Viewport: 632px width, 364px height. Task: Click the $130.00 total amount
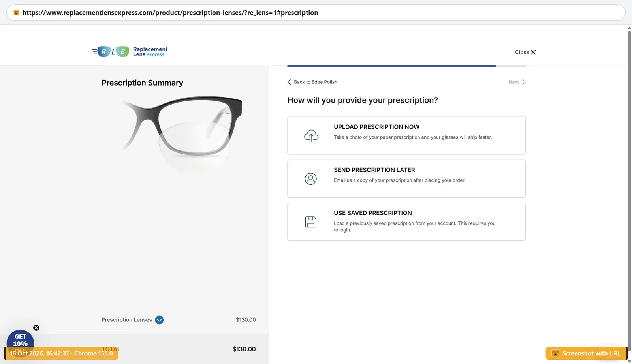coord(244,349)
